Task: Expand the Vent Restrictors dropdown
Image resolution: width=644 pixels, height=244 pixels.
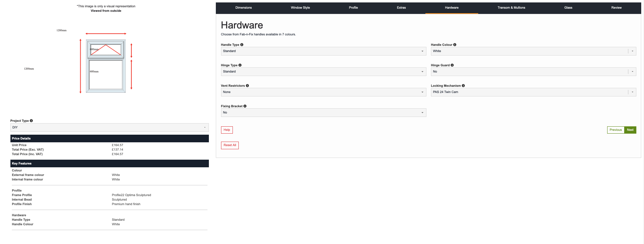Action: coord(323,92)
